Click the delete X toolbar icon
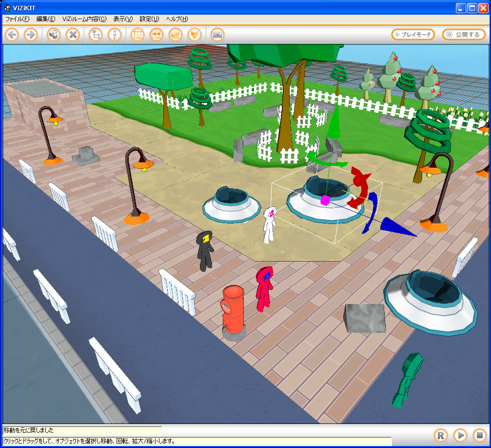The height and width of the screenshot is (448, 491). [73, 35]
